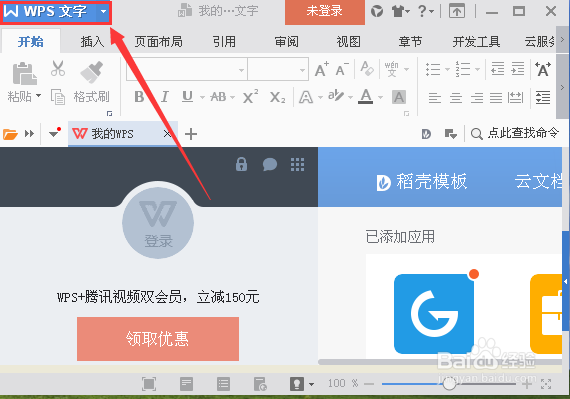Open the 章节 tab
The width and height of the screenshot is (570, 399).
410,42
